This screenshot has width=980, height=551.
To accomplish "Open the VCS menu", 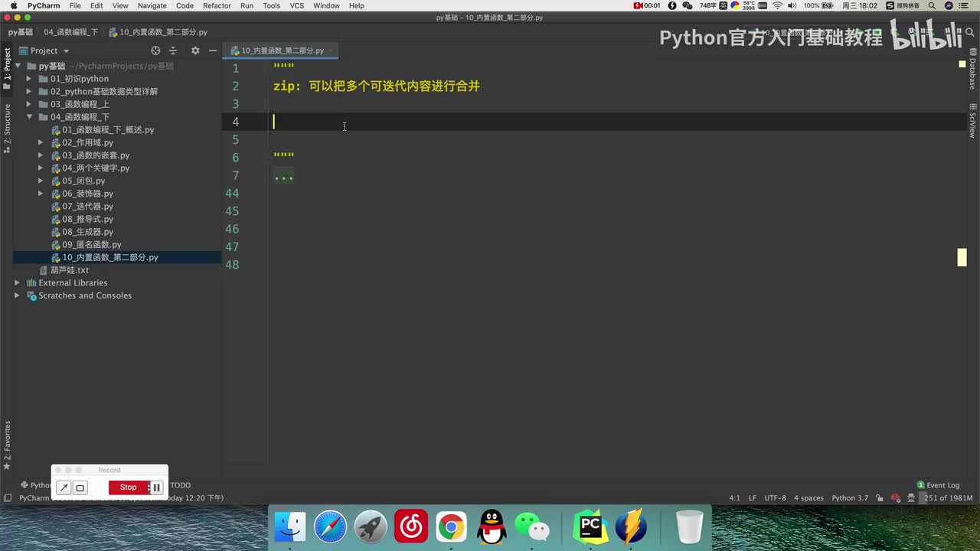I will click(x=296, y=5).
